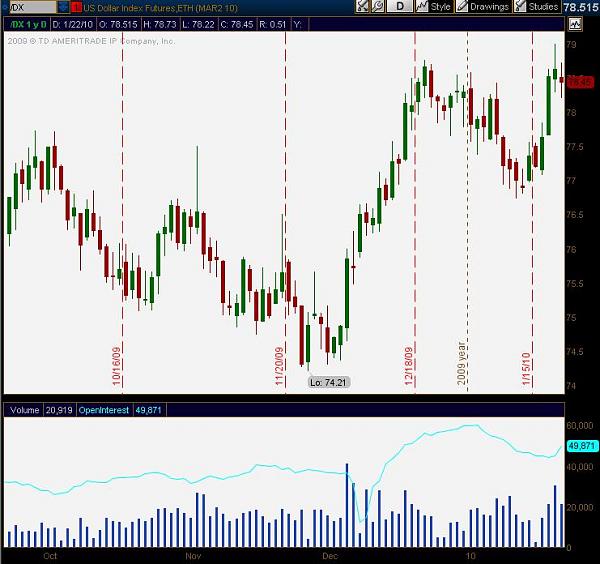Click the small chart icon right of the data bar
The width and height of the screenshot is (600, 564).
point(575,24)
